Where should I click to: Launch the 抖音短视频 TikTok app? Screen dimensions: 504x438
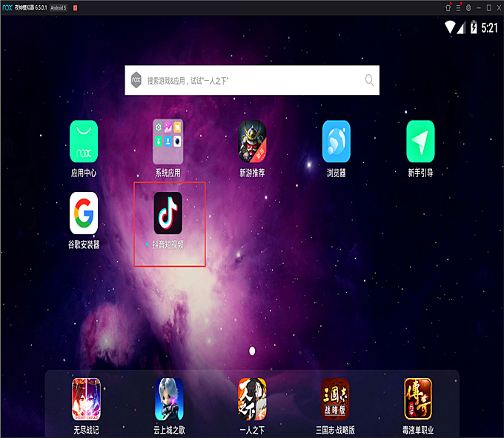coord(168,213)
